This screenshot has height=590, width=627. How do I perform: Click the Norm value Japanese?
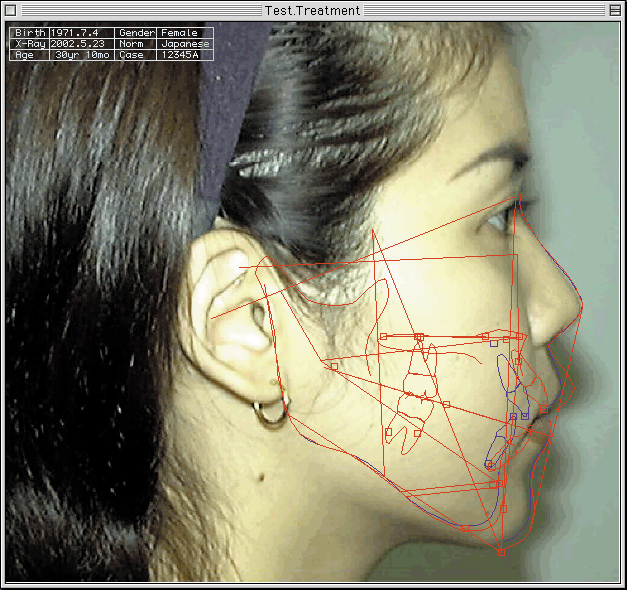[185, 44]
